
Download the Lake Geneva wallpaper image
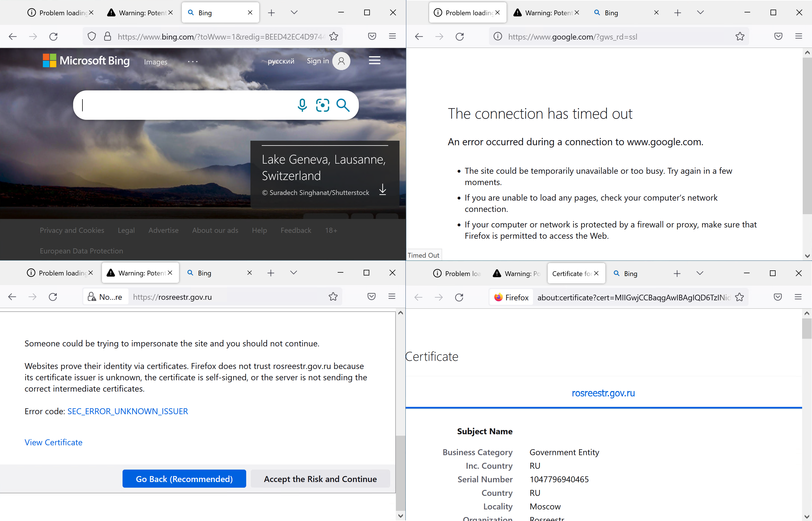click(383, 190)
